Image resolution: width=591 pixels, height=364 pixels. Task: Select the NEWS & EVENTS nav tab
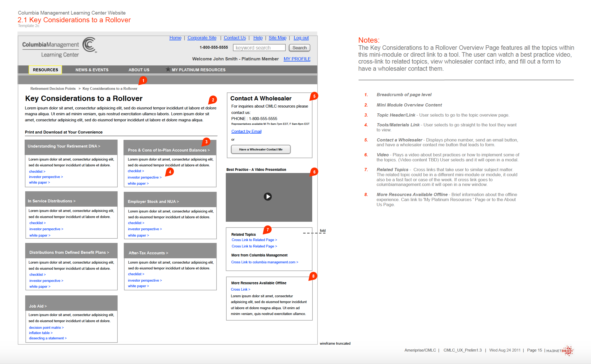tap(92, 70)
